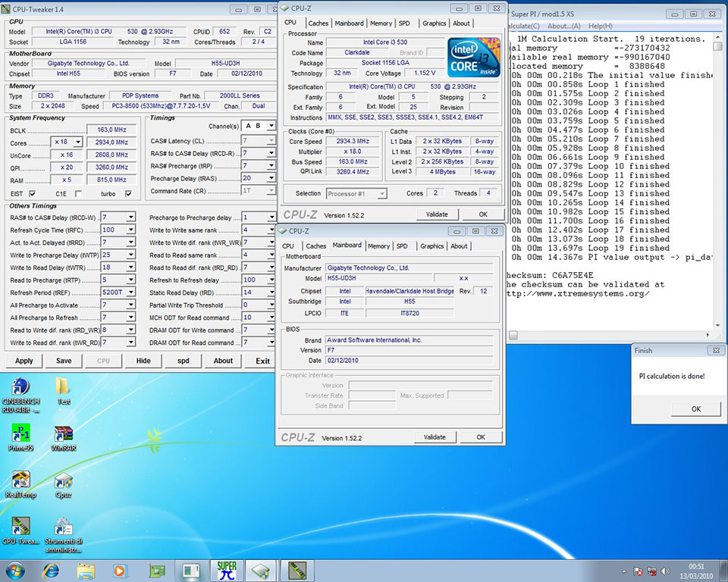Toggle the EIST checkbox
728x582 pixels.
coord(32,193)
